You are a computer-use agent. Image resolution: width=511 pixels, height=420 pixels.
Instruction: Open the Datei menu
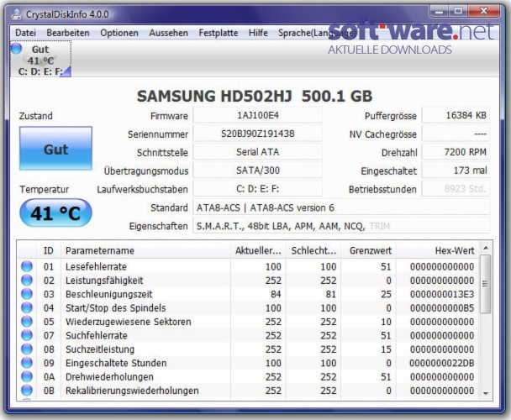(25, 33)
